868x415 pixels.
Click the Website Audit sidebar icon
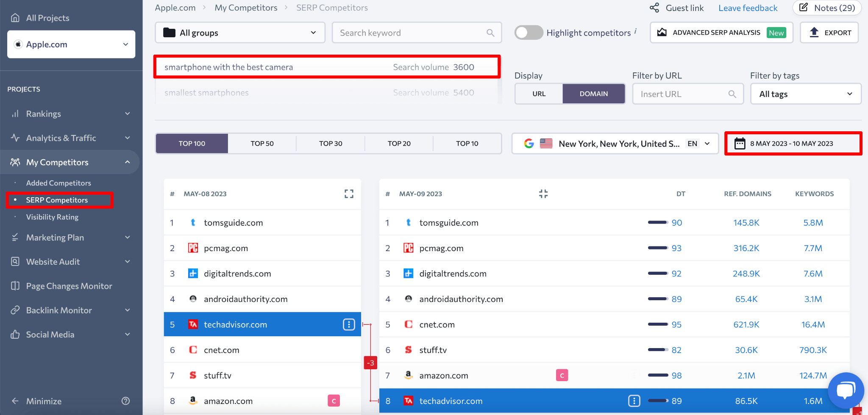pos(15,261)
